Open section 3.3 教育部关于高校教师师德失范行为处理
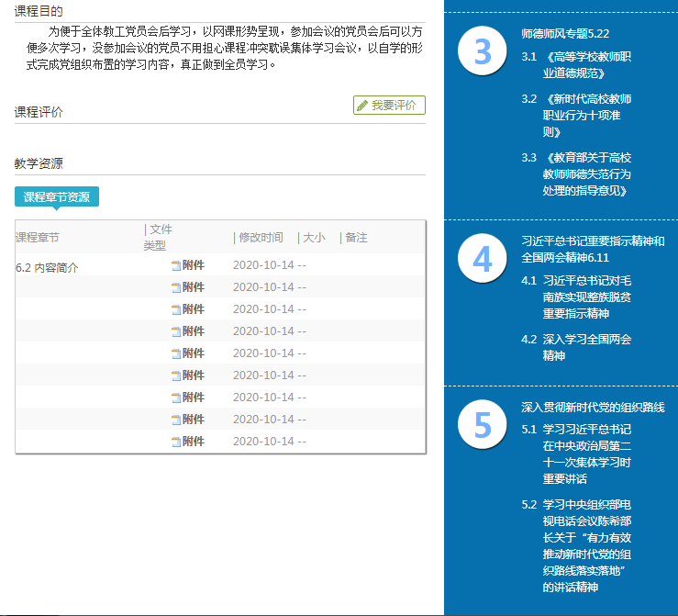The image size is (678, 616). coord(587,174)
